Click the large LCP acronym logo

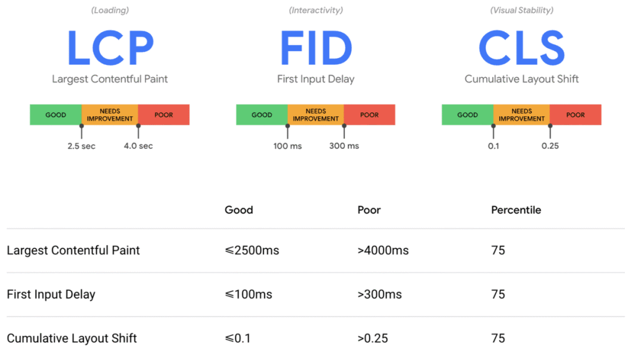tap(110, 48)
